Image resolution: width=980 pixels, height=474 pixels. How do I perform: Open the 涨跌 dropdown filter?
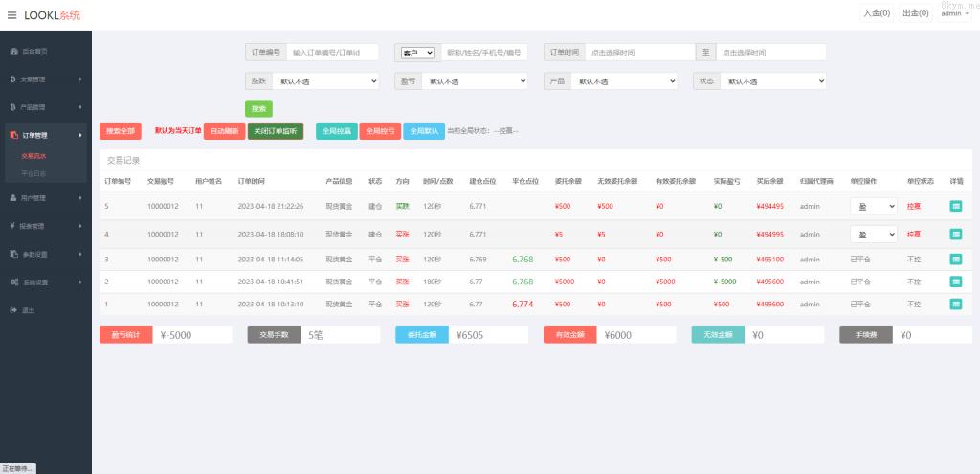pyautogui.click(x=324, y=82)
